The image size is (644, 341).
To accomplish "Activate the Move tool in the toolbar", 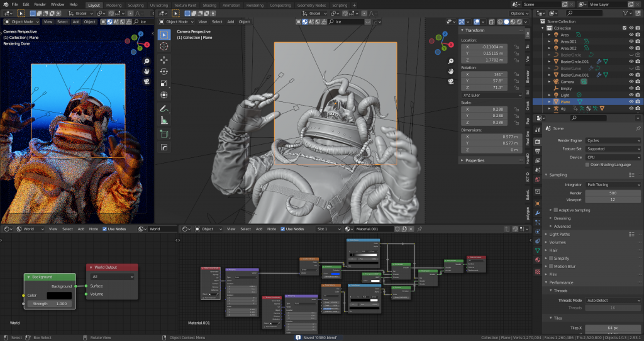I will point(164,60).
